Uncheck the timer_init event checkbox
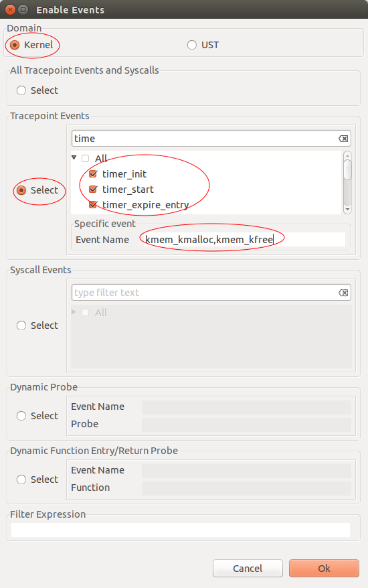This screenshot has width=368, height=588. click(93, 174)
